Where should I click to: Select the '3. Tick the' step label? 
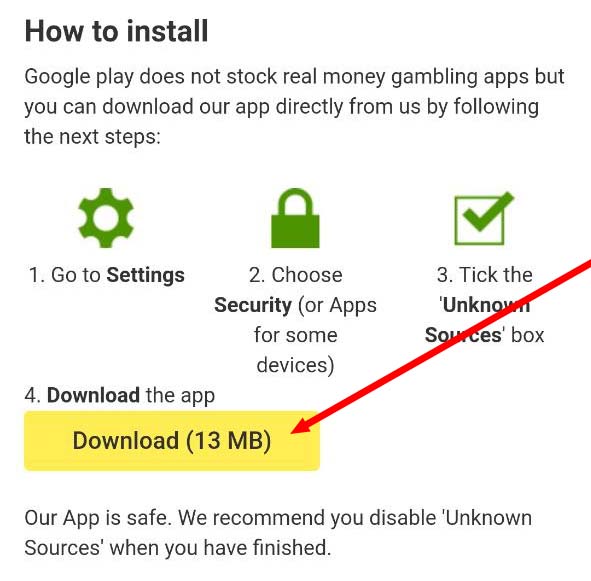tap(484, 274)
